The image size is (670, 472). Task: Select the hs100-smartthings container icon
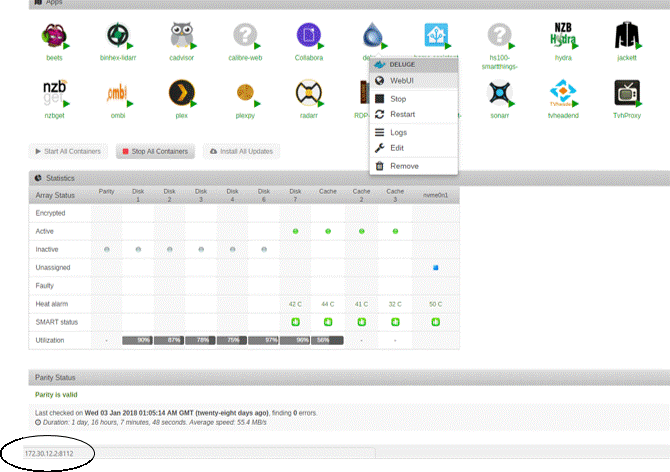point(500,35)
